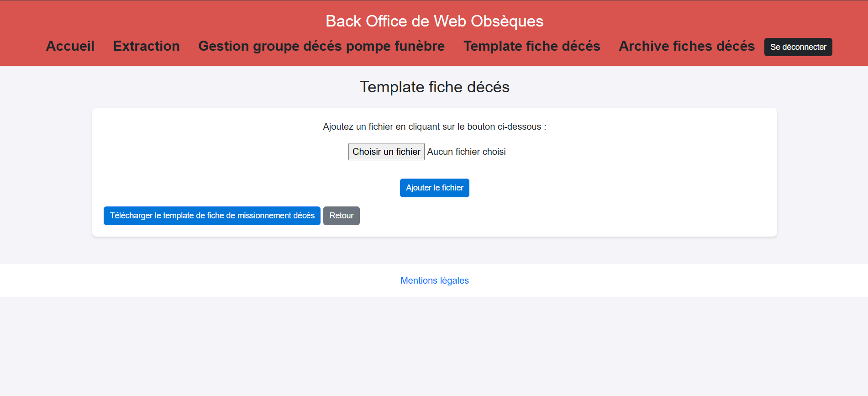Select Template fiche décés in navigation bar

click(531, 46)
